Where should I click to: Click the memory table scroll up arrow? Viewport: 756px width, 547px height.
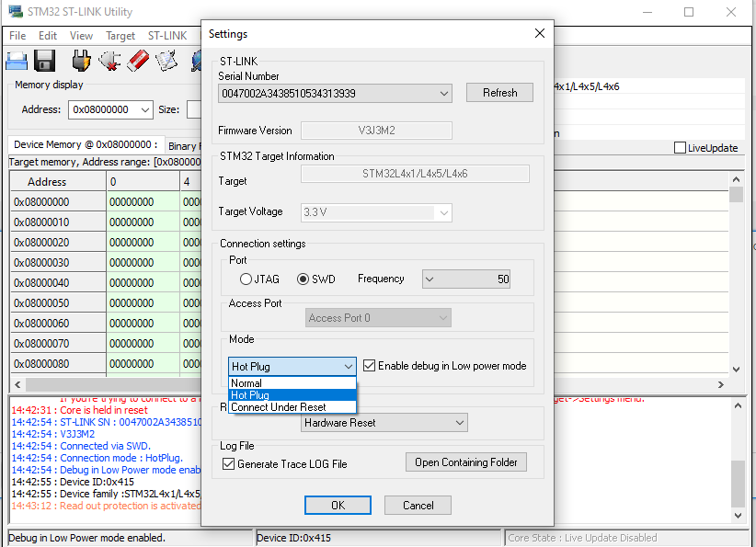click(736, 179)
